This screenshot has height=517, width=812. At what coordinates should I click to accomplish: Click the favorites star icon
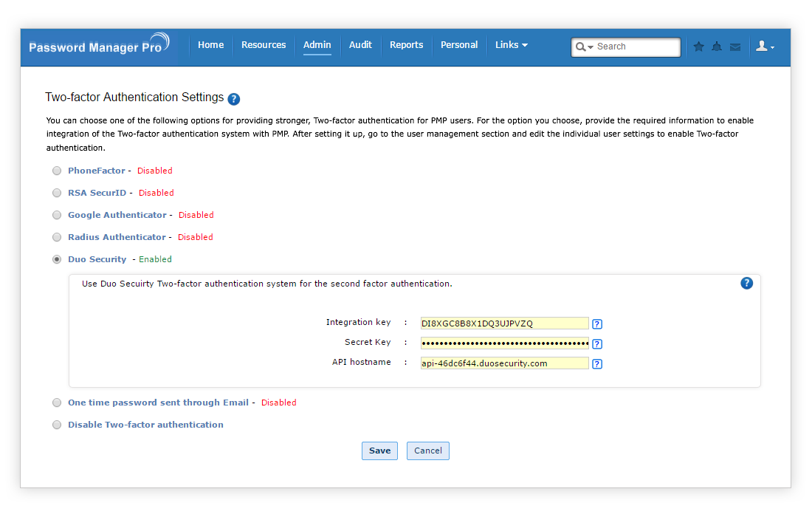(698, 47)
